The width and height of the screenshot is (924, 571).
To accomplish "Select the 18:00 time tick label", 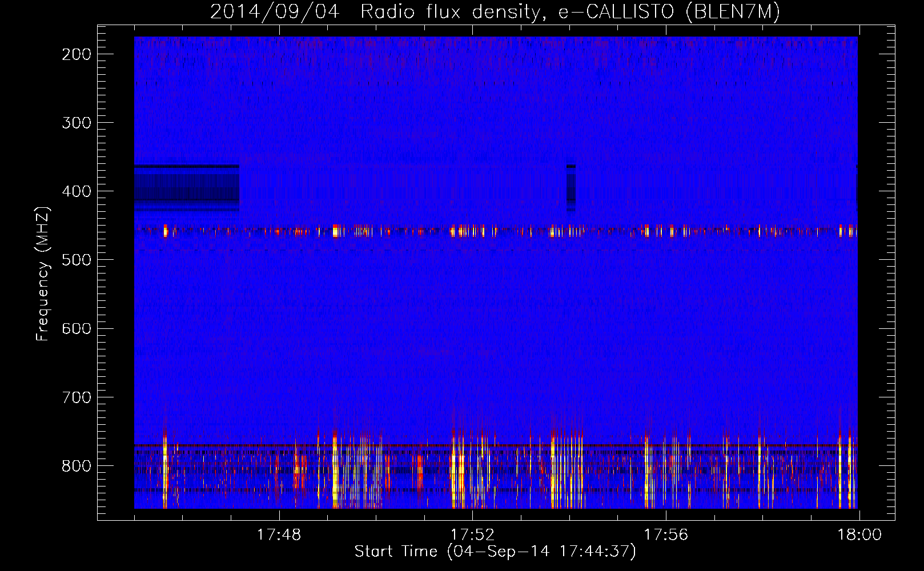I will 859,535.
